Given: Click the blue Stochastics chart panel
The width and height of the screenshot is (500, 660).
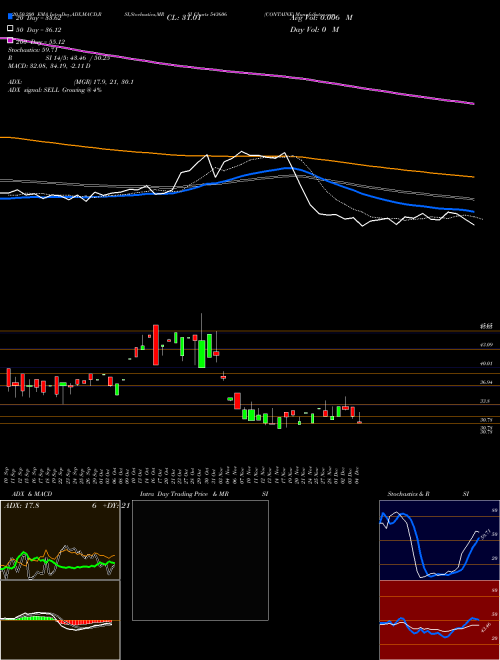Looking at the screenshot, I should click(439, 540).
